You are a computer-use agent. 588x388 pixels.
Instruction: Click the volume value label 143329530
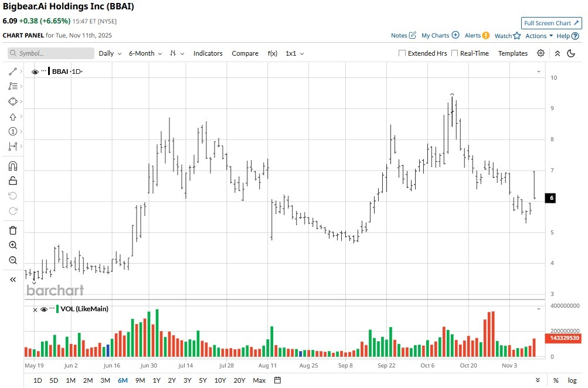click(x=565, y=338)
